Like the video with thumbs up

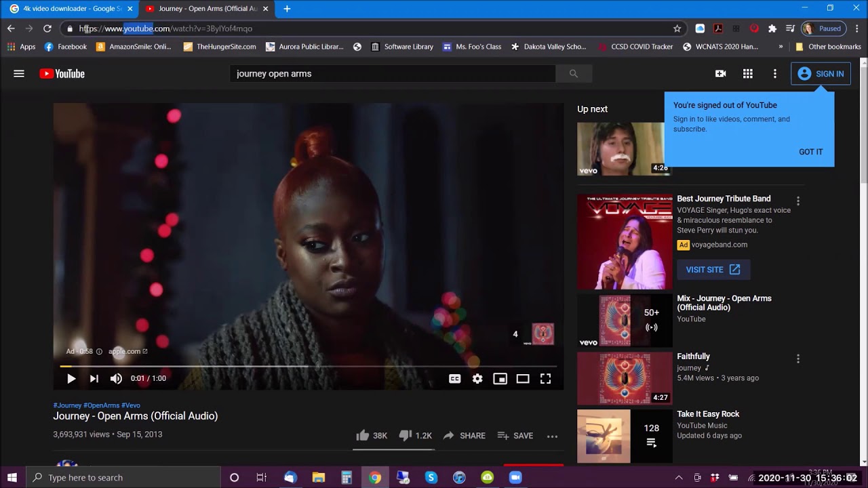coord(372,436)
